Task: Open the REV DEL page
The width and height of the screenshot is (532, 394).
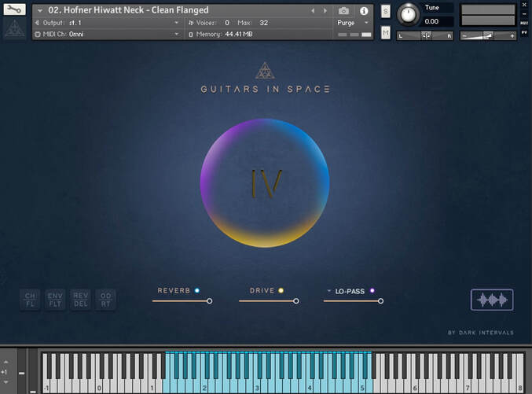Action: point(80,300)
